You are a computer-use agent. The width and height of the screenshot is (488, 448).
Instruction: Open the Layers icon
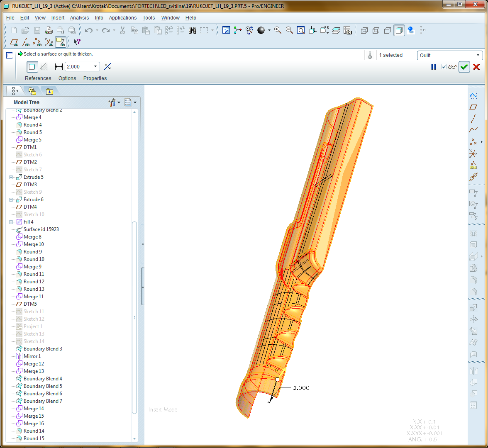click(336, 30)
